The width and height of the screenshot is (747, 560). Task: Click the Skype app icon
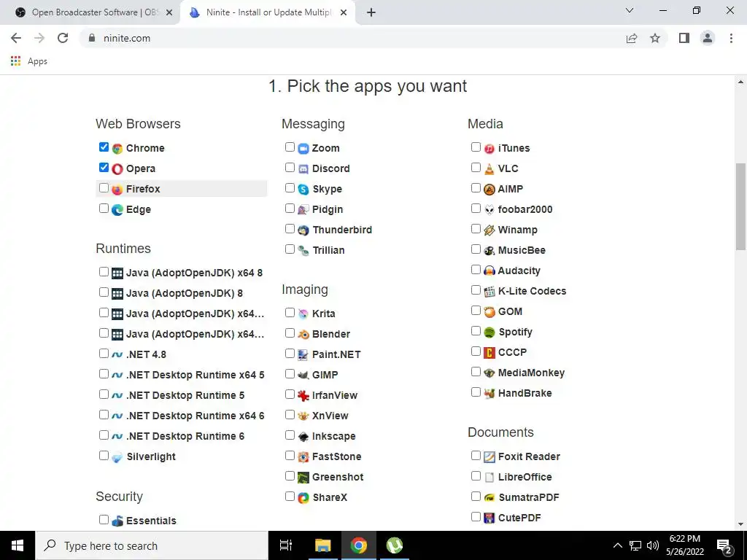pos(303,190)
